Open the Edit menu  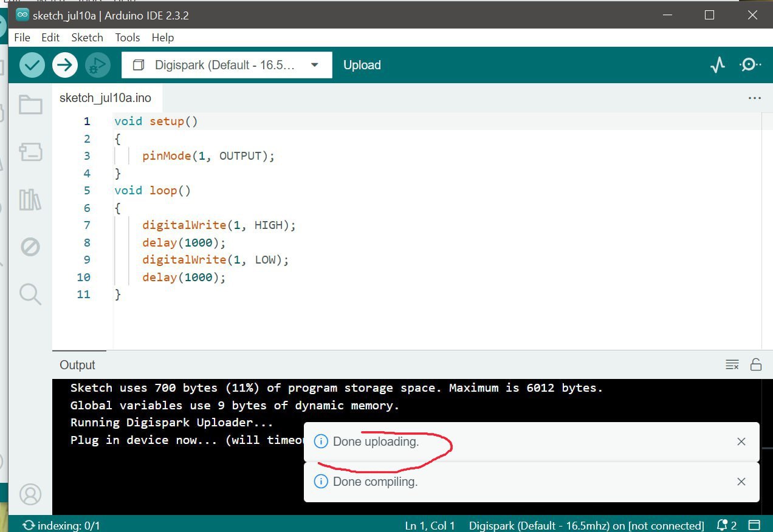pos(50,38)
